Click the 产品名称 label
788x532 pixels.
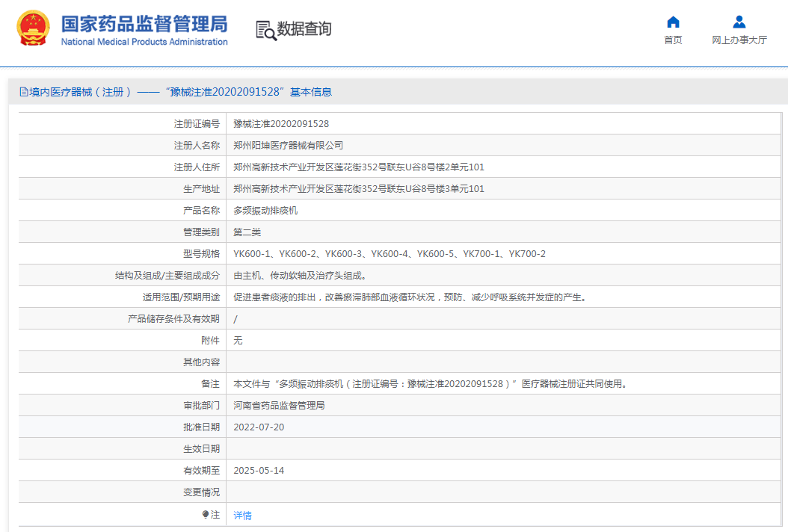[202, 211]
